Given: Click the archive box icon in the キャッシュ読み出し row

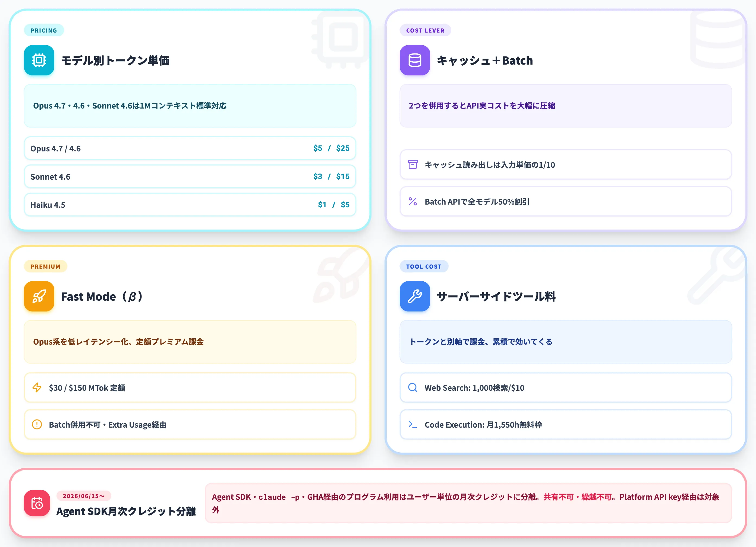Looking at the screenshot, I should 413,165.
